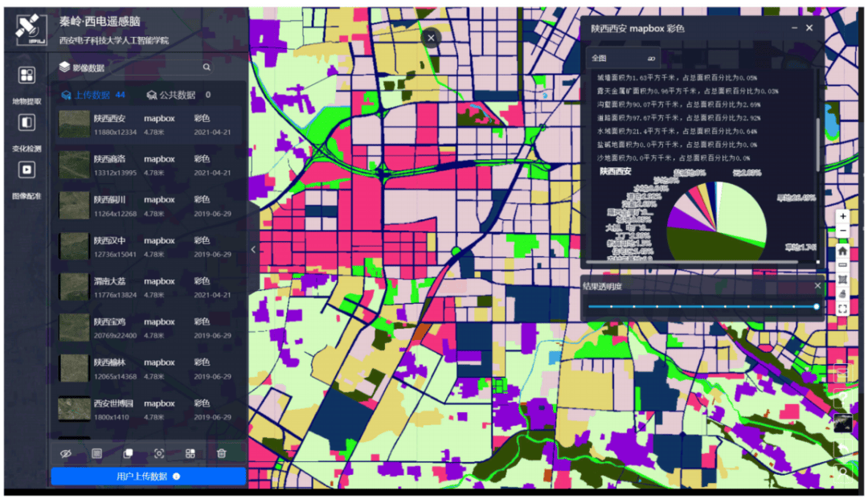This screenshot has height=499, width=868.
Task: Click the focus/locate icon in bottom toolbar
Action: [x=159, y=453]
